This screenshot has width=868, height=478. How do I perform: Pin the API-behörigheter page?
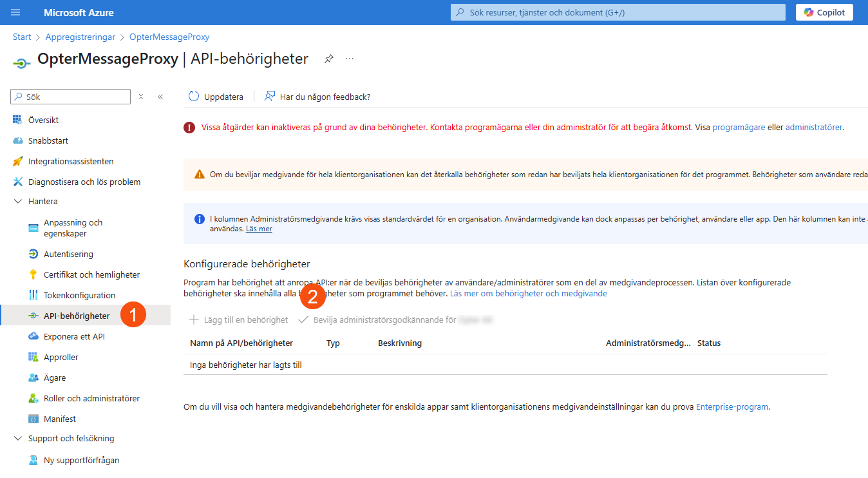point(329,59)
